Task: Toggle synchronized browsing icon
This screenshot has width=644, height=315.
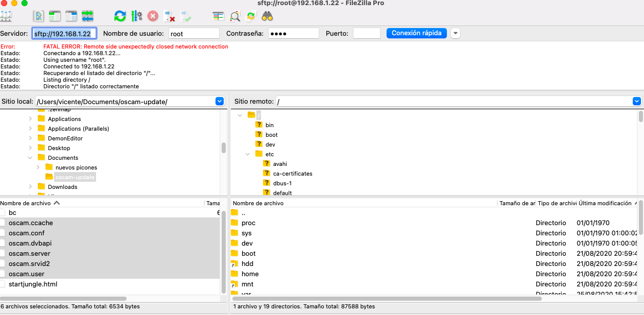Action: pos(251,16)
